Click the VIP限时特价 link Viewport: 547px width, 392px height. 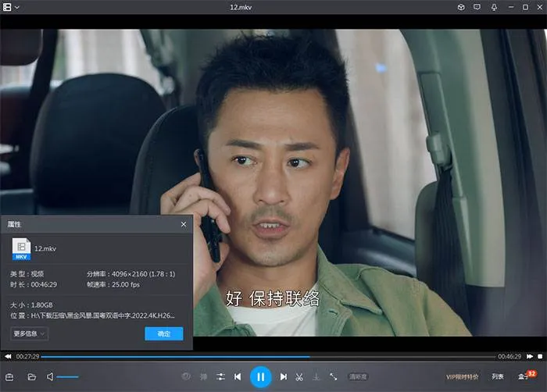point(463,376)
